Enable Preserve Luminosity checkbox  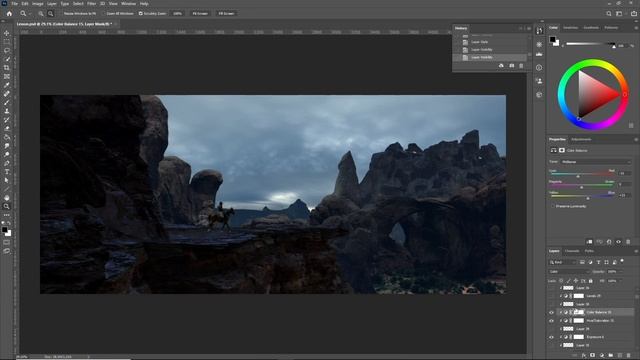point(553,206)
